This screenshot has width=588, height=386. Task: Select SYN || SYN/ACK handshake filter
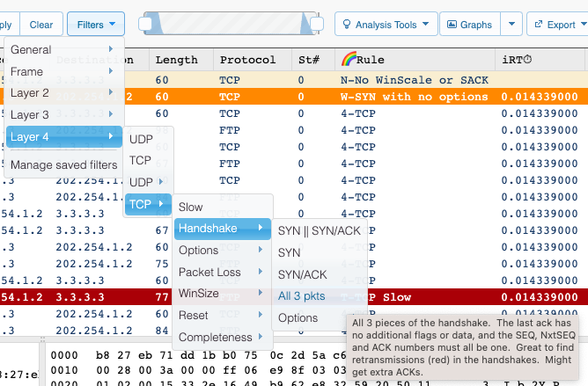(320, 231)
